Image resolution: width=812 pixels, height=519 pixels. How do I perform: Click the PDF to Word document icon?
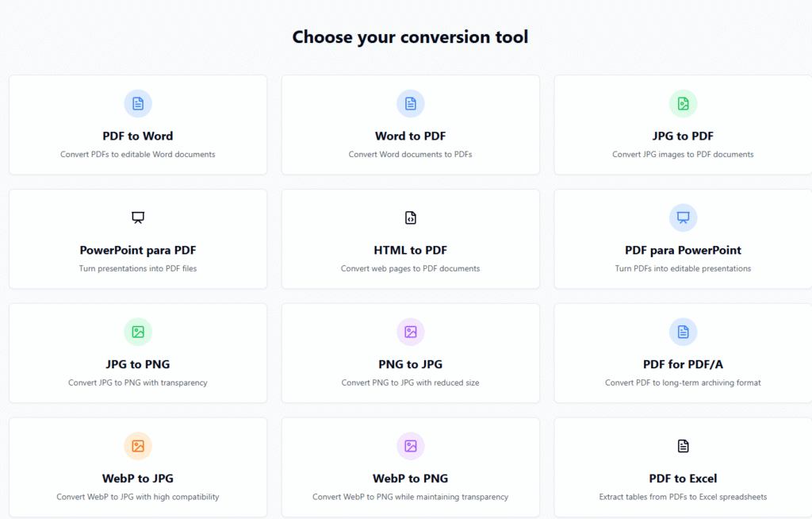[x=138, y=104]
